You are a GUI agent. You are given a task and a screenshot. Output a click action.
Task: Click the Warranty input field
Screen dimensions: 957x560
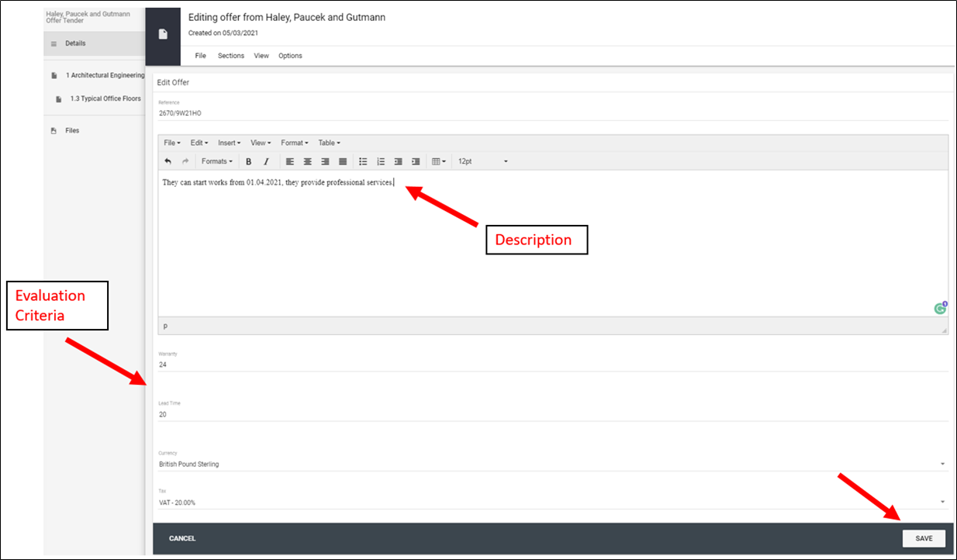point(552,365)
